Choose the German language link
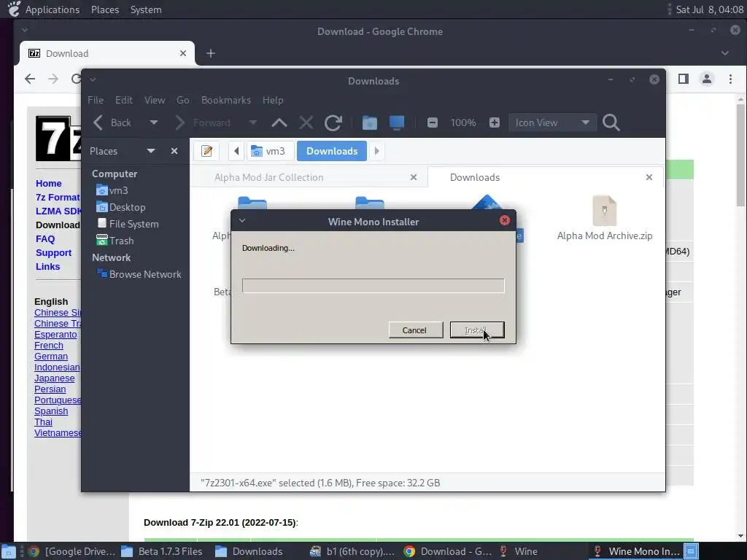The width and height of the screenshot is (747, 560). (51, 356)
